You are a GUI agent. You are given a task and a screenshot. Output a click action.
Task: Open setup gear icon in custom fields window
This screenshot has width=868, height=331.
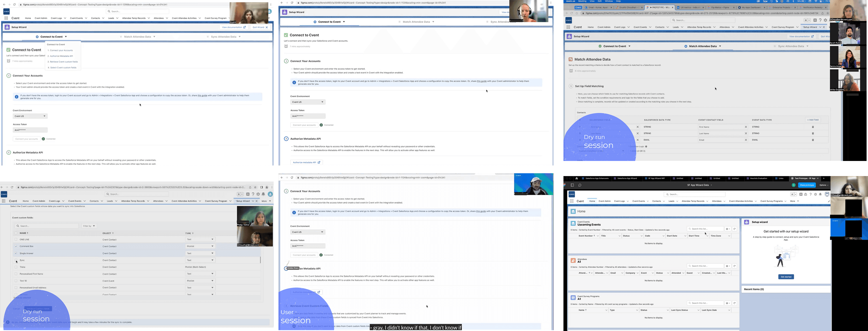coord(258,194)
